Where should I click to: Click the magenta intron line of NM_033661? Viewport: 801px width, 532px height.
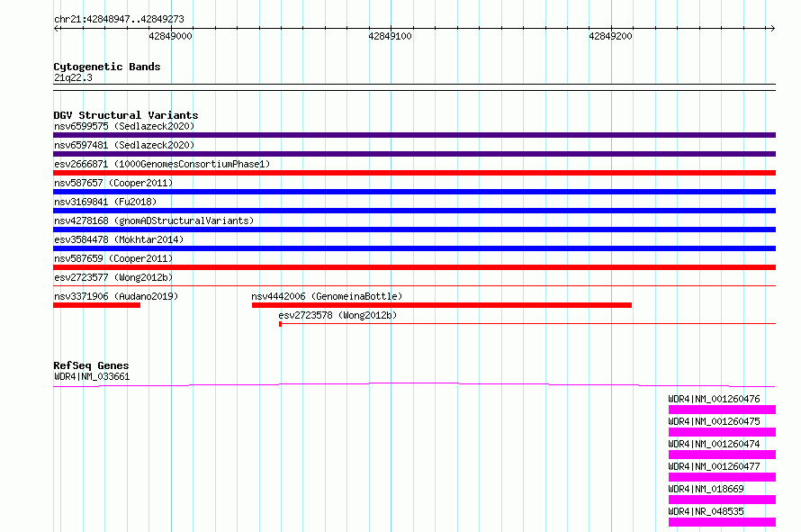point(414,384)
